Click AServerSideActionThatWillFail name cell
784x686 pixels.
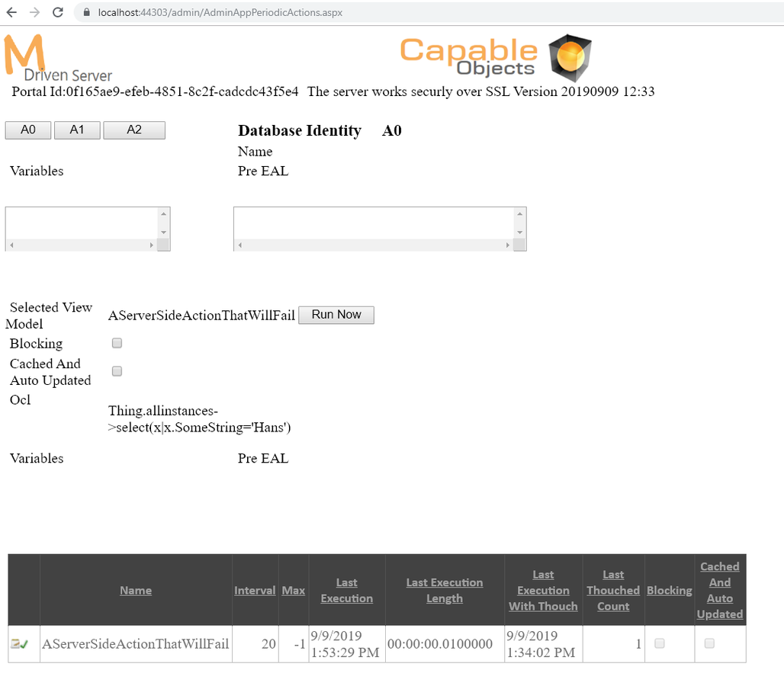136,644
